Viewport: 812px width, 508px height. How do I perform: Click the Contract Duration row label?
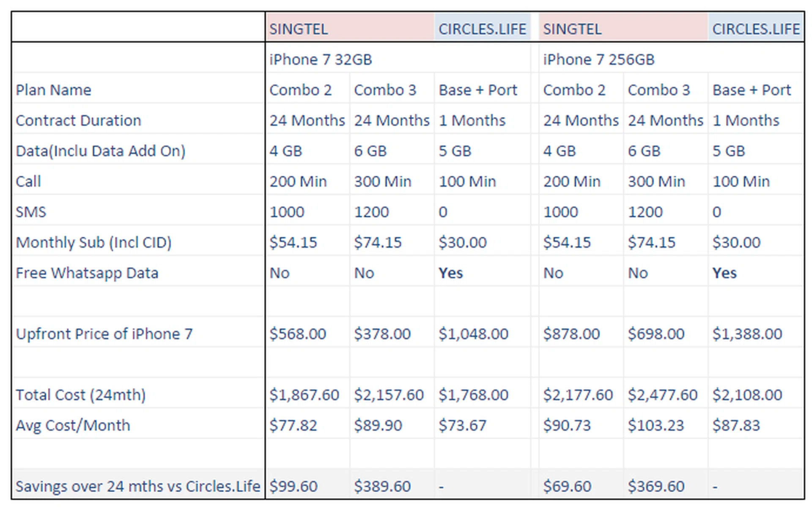(x=78, y=120)
